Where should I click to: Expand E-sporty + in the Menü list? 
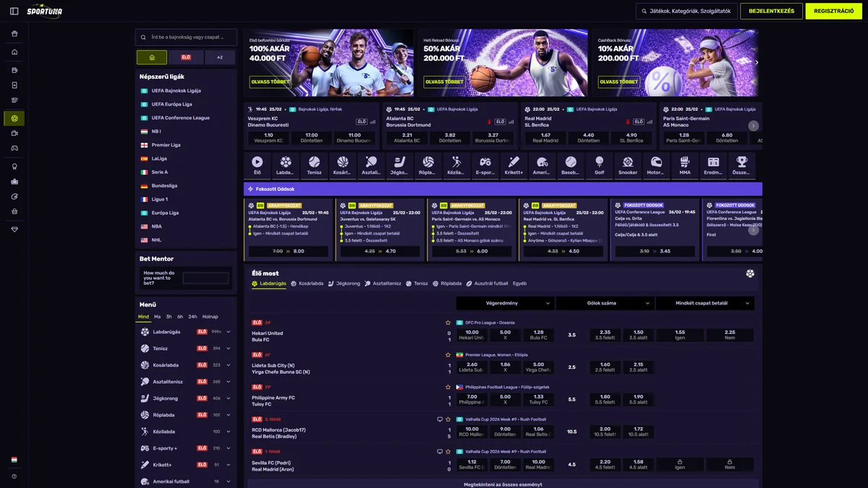pyautogui.click(x=229, y=448)
